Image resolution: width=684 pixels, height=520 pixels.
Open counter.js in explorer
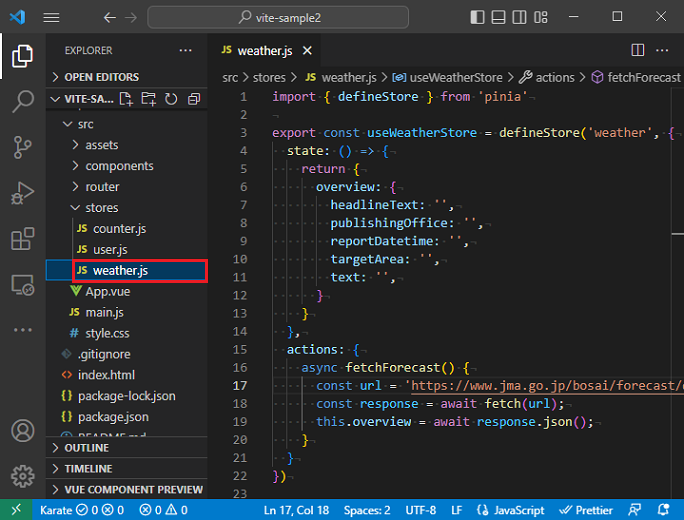pos(127,229)
